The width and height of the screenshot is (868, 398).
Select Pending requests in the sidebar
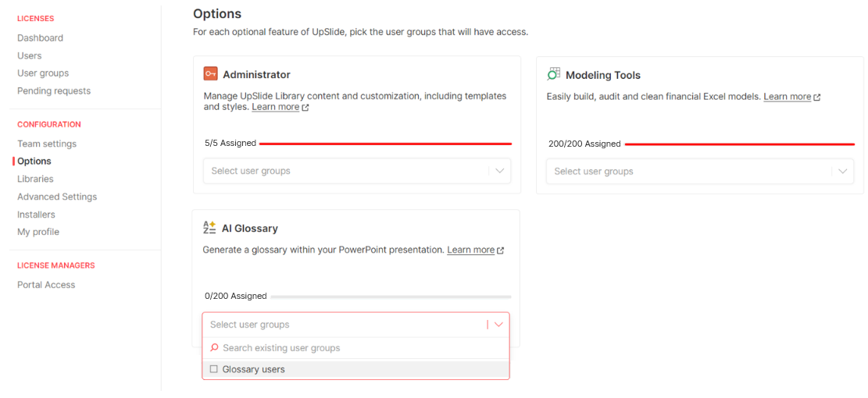pyautogui.click(x=54, y=91)
